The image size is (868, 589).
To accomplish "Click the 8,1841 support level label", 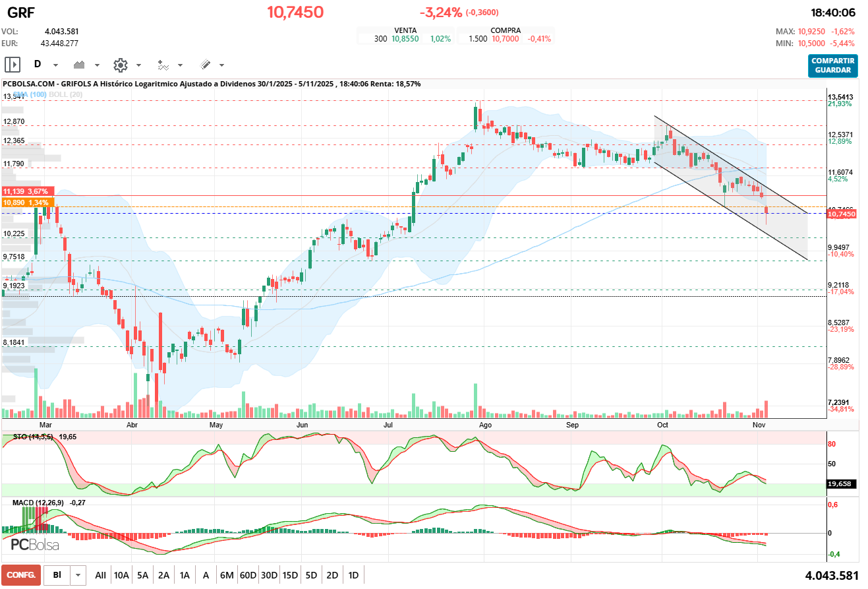I will click(14, 342).
